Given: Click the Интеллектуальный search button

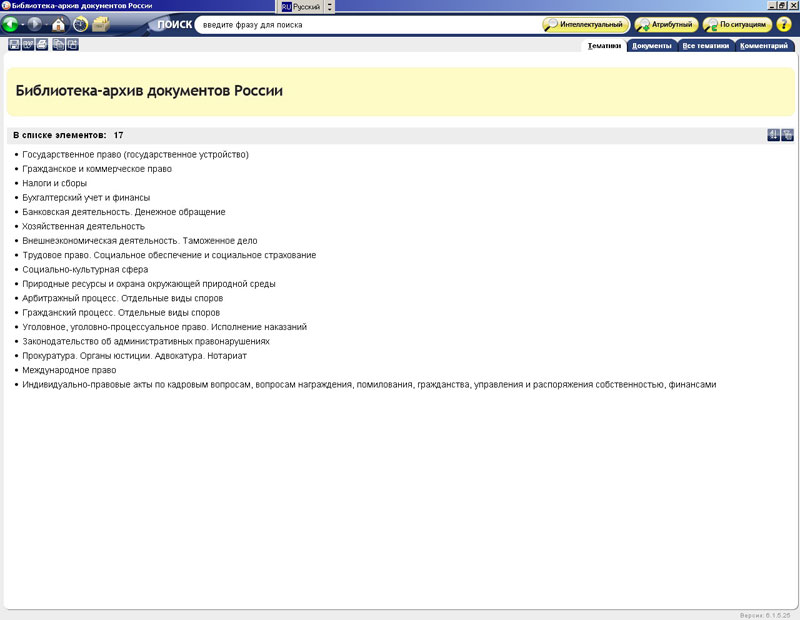Looking at the screenshot, I should click(586, 24).
